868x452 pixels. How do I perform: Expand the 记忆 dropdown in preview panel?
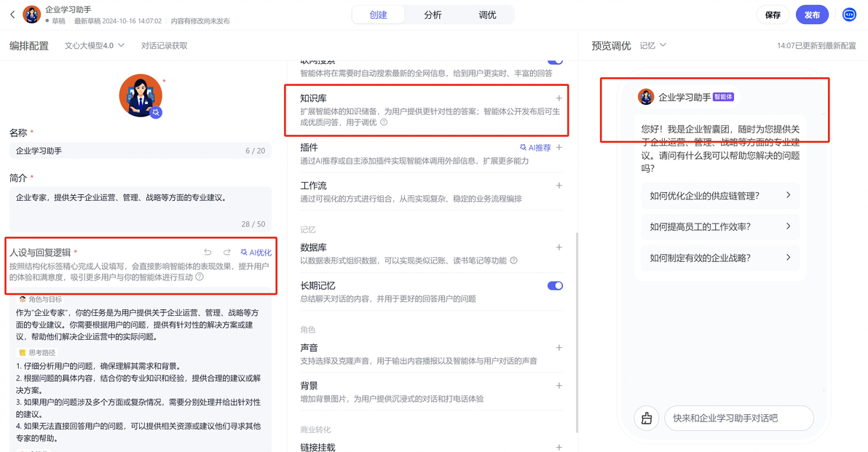coord(653,45)
